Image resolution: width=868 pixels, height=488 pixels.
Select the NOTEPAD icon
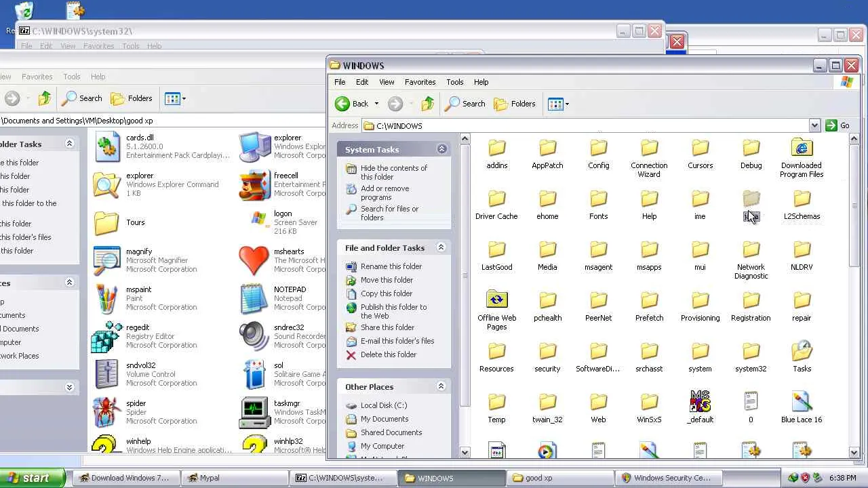[x=254, y=298]
